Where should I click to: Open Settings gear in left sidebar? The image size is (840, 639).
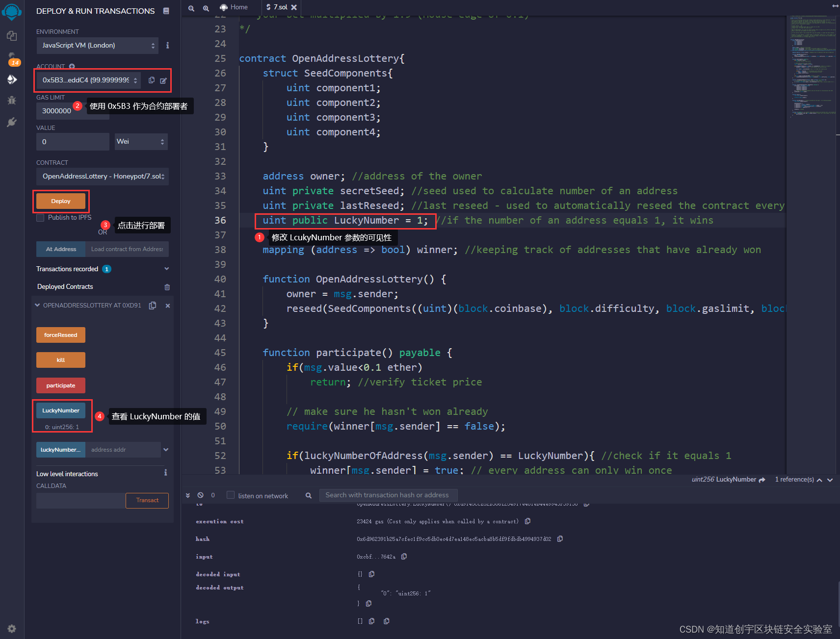(12, 629)
